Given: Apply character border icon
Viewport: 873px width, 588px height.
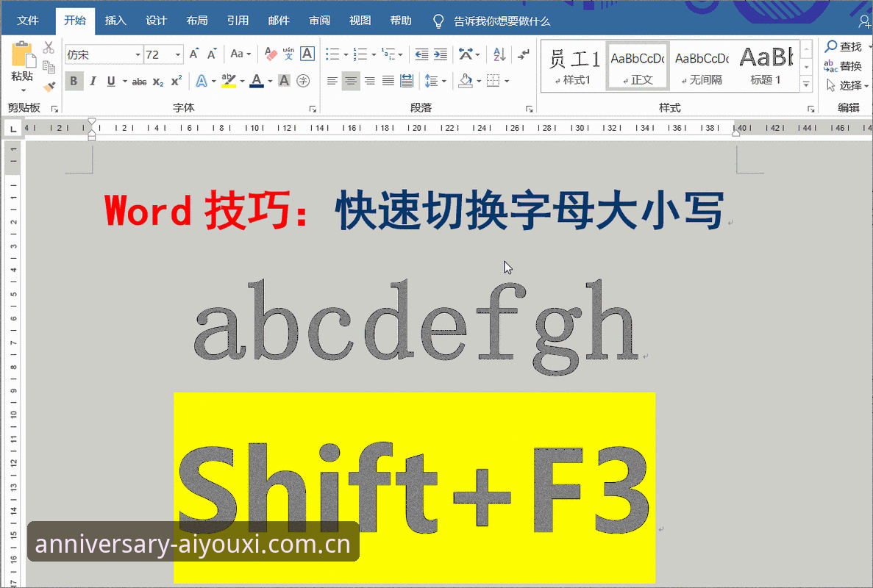Looking at the screenshot, I should click(x=307, y=54).
